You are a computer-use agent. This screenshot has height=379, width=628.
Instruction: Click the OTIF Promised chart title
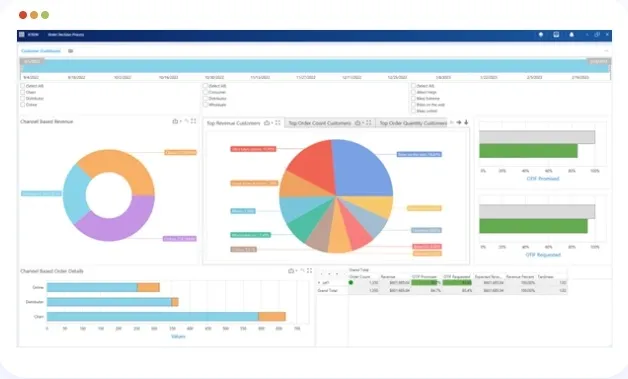[543, 179]
